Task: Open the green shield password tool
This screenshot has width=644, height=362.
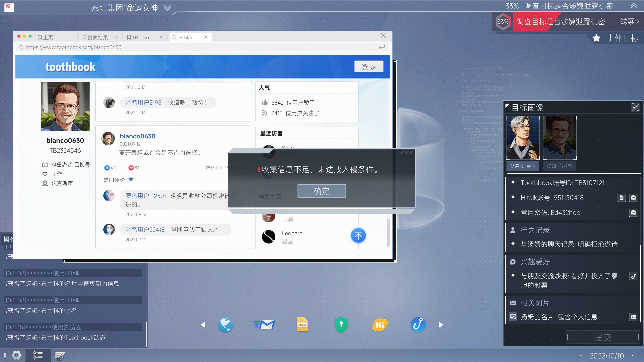Action: [x=341, y=325]
